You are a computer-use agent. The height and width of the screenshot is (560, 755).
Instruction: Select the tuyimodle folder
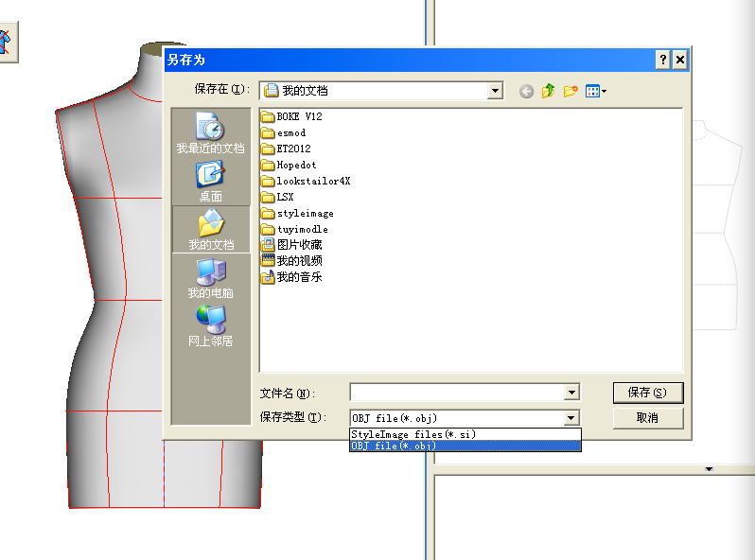[x=294, y=229]
